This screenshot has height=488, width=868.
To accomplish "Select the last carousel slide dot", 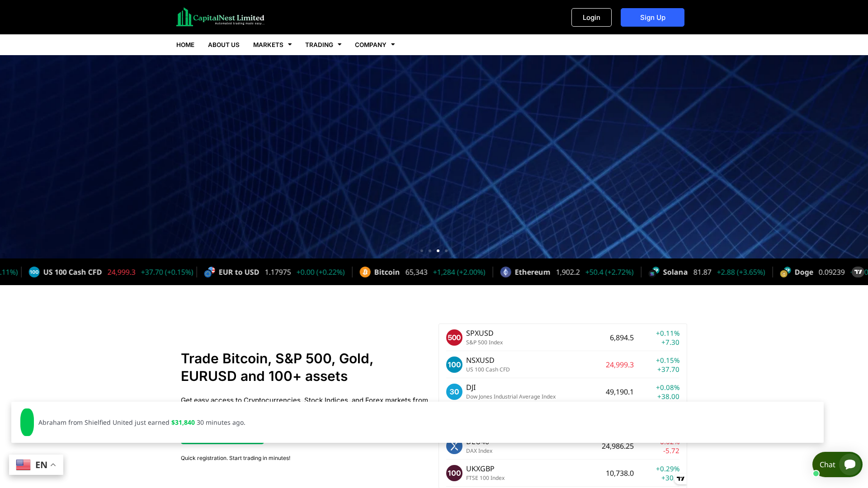I will [x=446, y=250].
